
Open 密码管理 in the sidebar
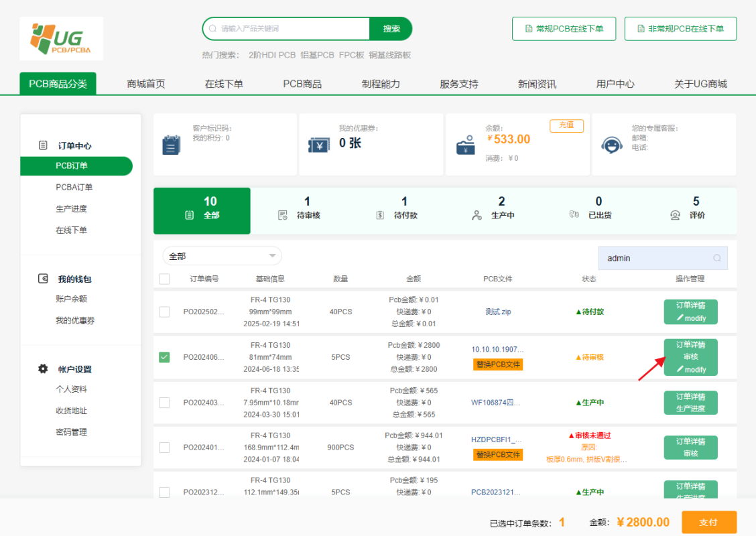(71, 432)
